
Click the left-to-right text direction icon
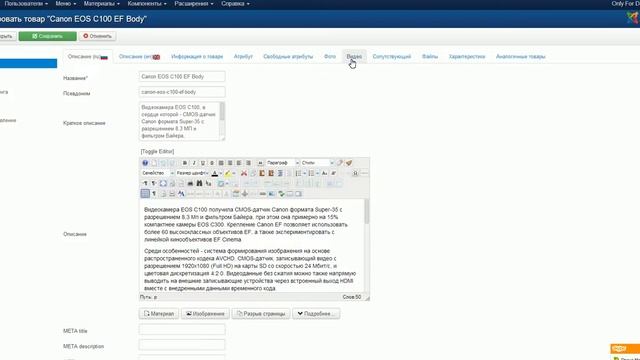click(x=145, y=183)
